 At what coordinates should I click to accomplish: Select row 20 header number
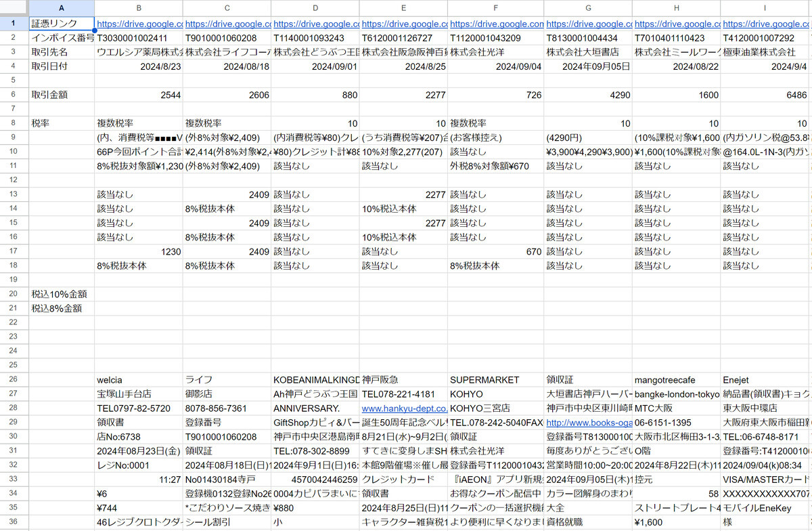(x=14, y=295)
